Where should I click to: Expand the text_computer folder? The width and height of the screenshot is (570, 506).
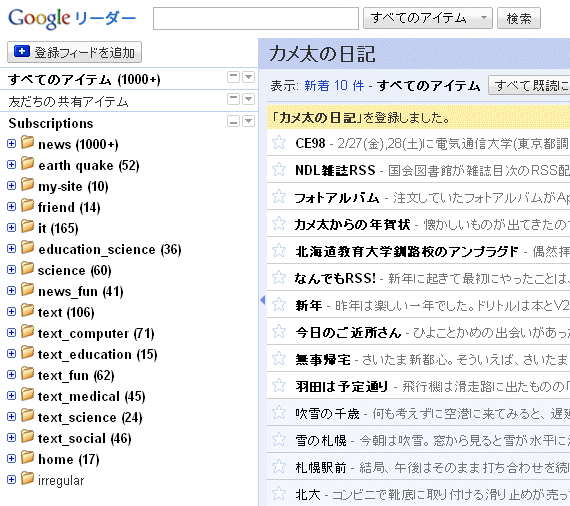12,333
